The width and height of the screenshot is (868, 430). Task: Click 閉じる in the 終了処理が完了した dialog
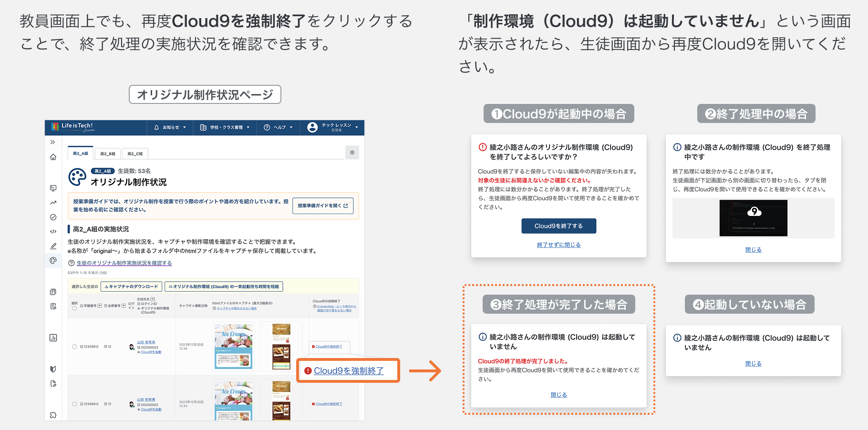click(558, 395)
